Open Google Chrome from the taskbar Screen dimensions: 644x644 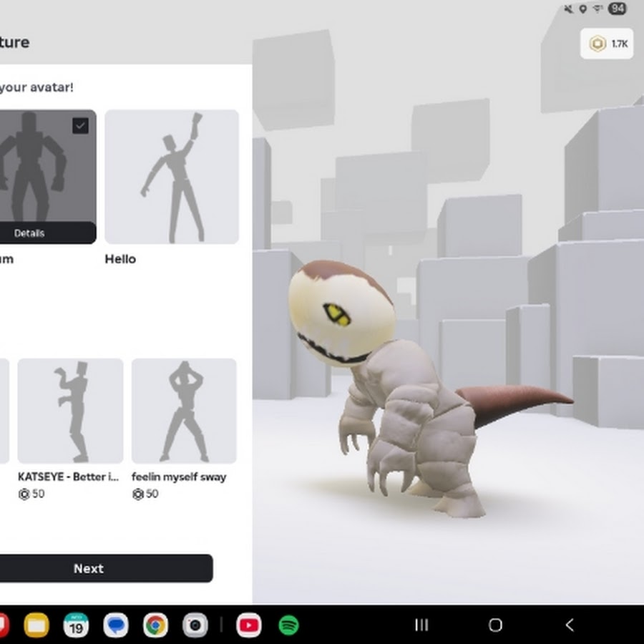pyautogui.click(x=155, y=625)
